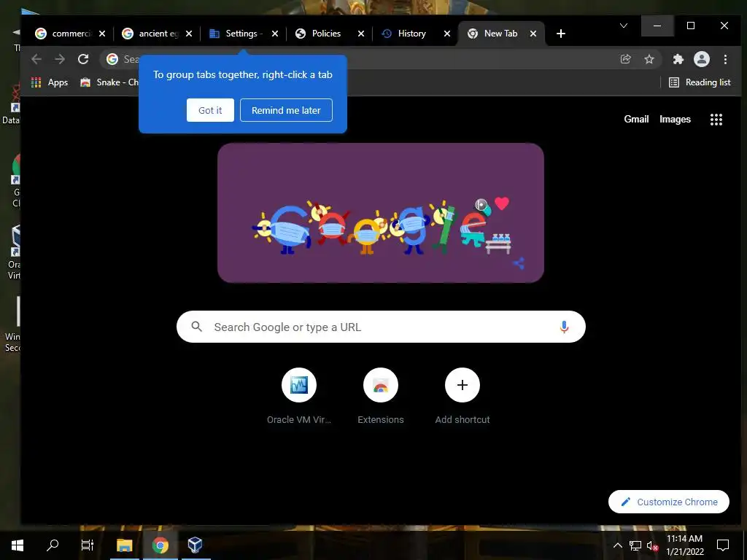Close the Policies tab

(x=361, y=34)
